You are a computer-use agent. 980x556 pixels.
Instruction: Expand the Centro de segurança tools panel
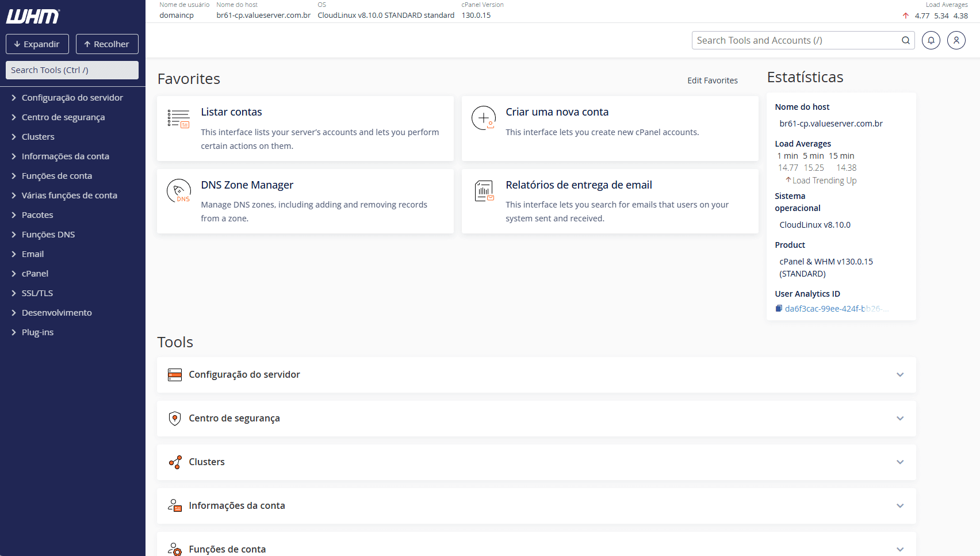pyautogui.click(x=899, y=419)
